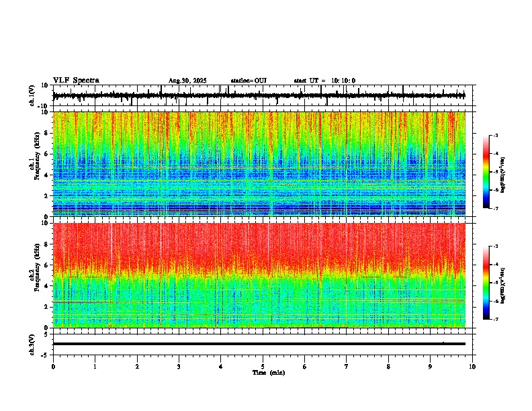Click the "-3" label on ch.1 colorbar

click(495, 135)
